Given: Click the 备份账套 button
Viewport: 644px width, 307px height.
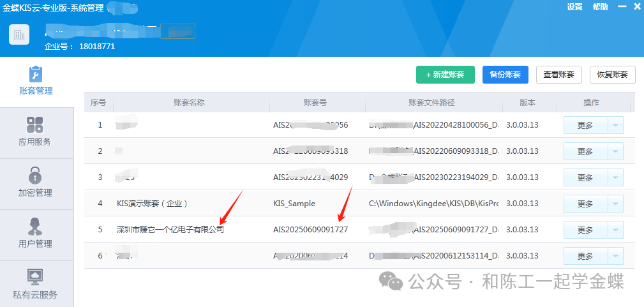Looking at the screenshot, I should pyautogui.click(x=505, y=75).
